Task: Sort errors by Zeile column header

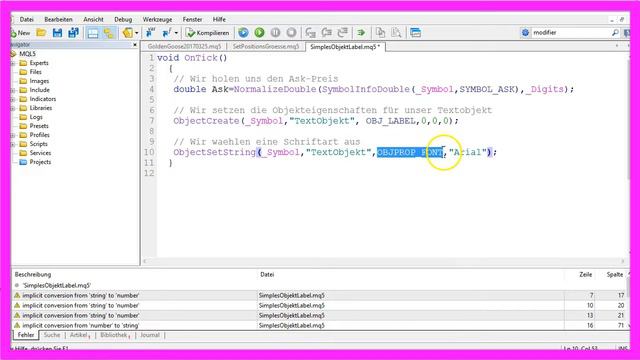Action: (585, 274)
